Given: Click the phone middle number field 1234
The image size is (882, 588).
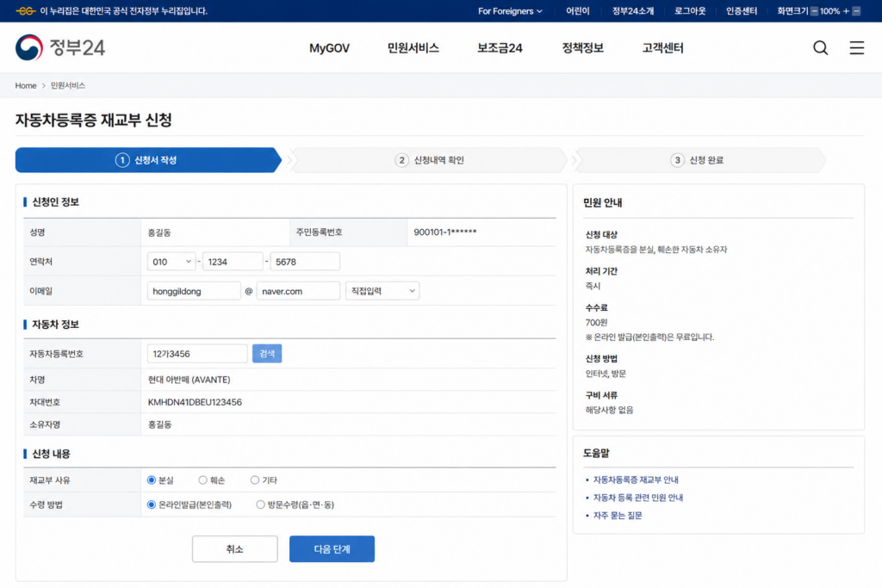Looking at the screenshot, I should tap(233, 262).
